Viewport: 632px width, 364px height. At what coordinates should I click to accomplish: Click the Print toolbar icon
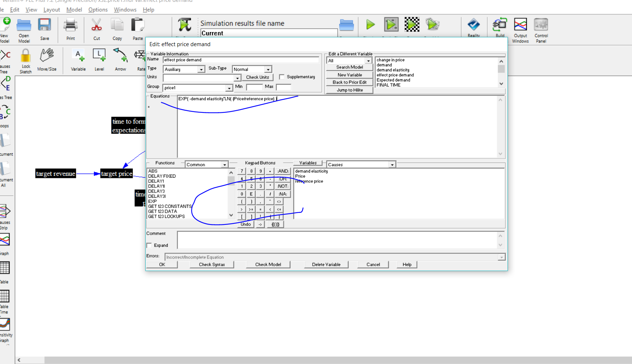pyautogui.click(x=70, y=25)
